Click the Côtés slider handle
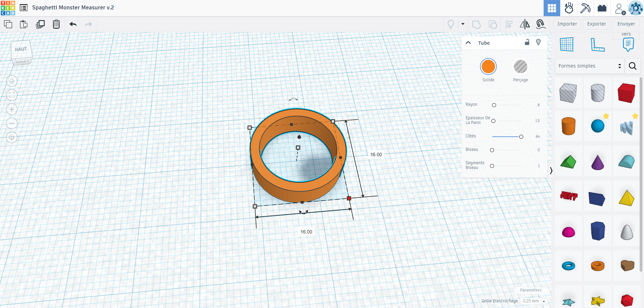The height and width of the screenshot is (308, 644). pyautogui.click(x=521, y=137)
